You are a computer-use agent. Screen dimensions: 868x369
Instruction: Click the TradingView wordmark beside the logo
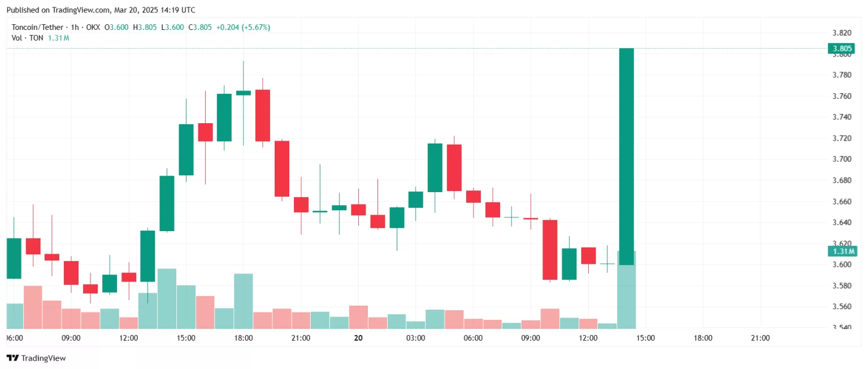pos(44,358)
